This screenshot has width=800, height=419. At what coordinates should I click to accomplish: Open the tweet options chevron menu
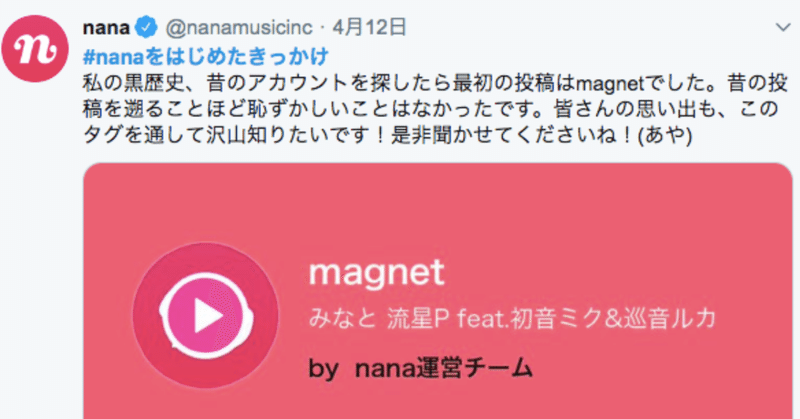click(783, 27)
